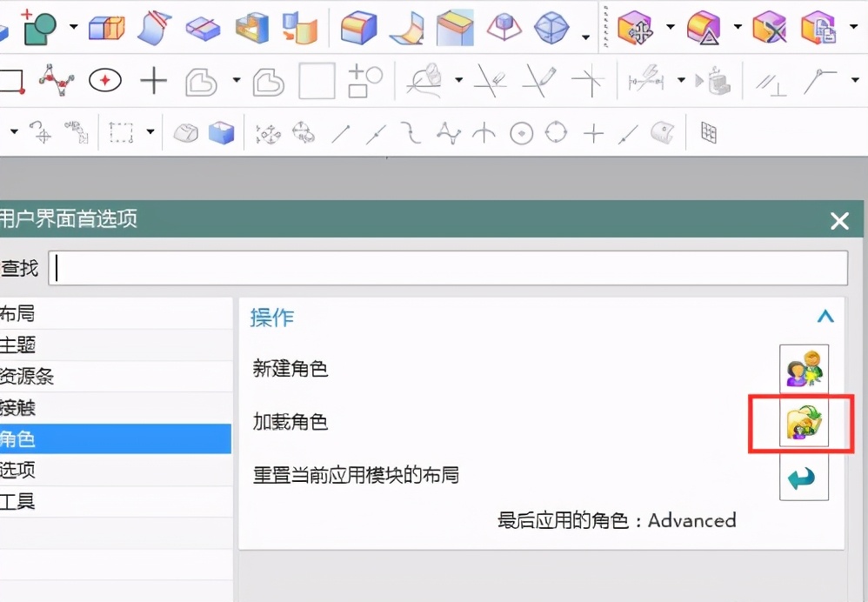
Task: Click the orange and blue hollow body icon
Action: click(252, 28)
